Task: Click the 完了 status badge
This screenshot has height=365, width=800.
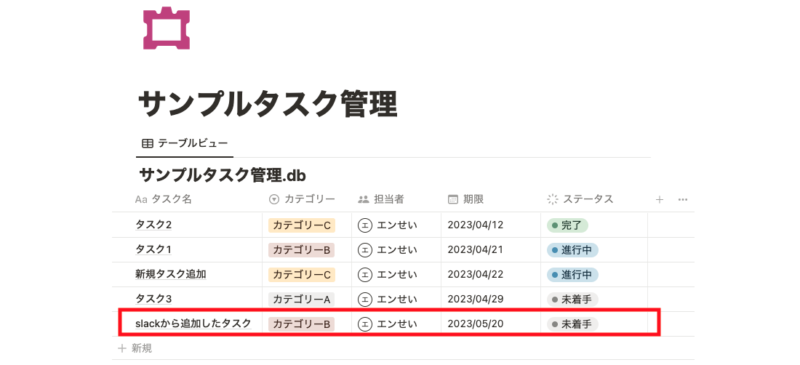Action: 567,225
